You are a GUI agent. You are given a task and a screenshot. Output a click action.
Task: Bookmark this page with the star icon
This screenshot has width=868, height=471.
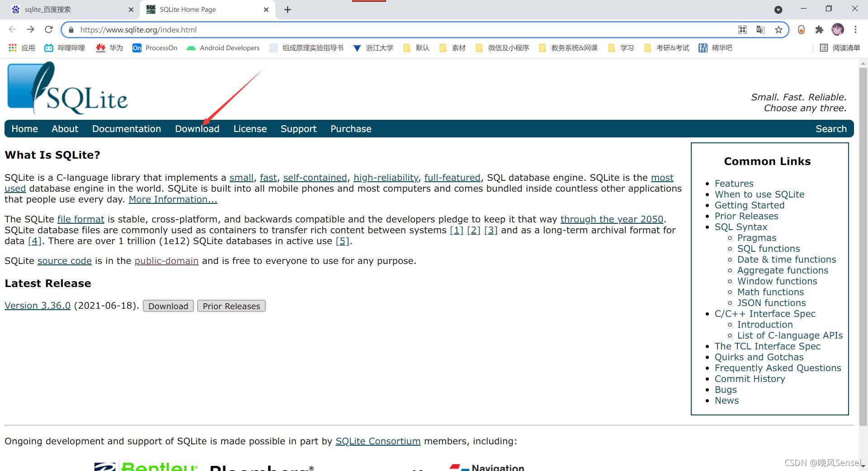[x=778, y=30]
